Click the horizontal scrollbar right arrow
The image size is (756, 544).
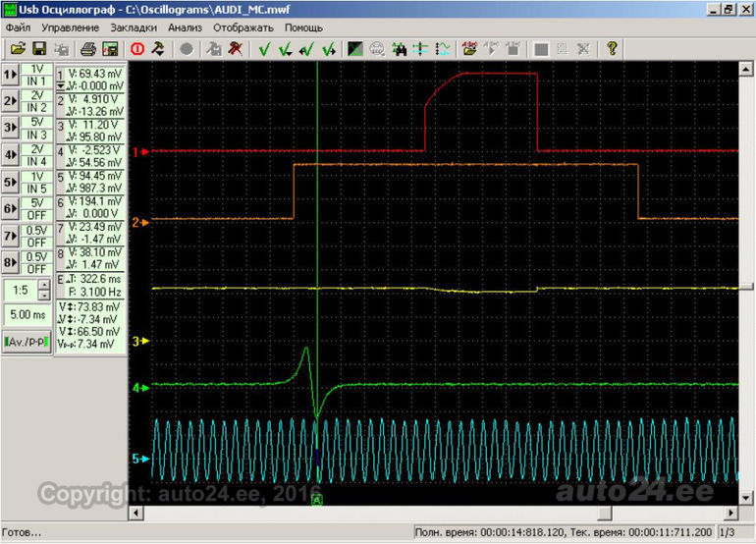tap(731, 513)
